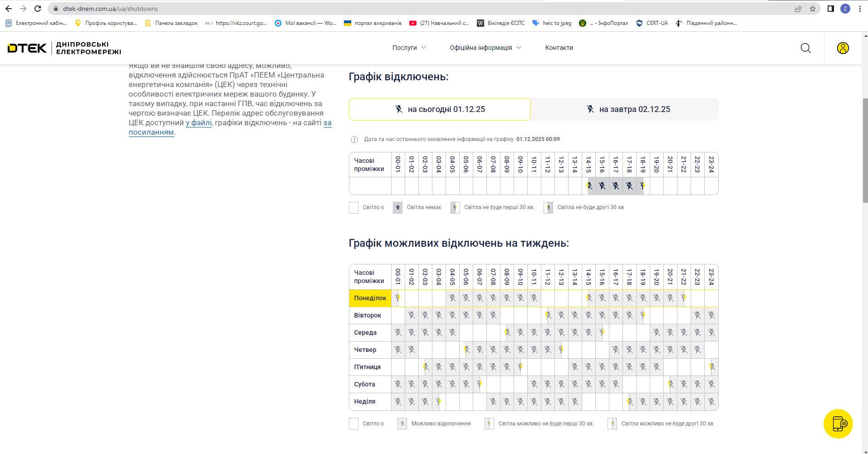Click the share page icon in address bar
Image resolution: width=868 pixels, height=454 pixels.
[798, 9]
